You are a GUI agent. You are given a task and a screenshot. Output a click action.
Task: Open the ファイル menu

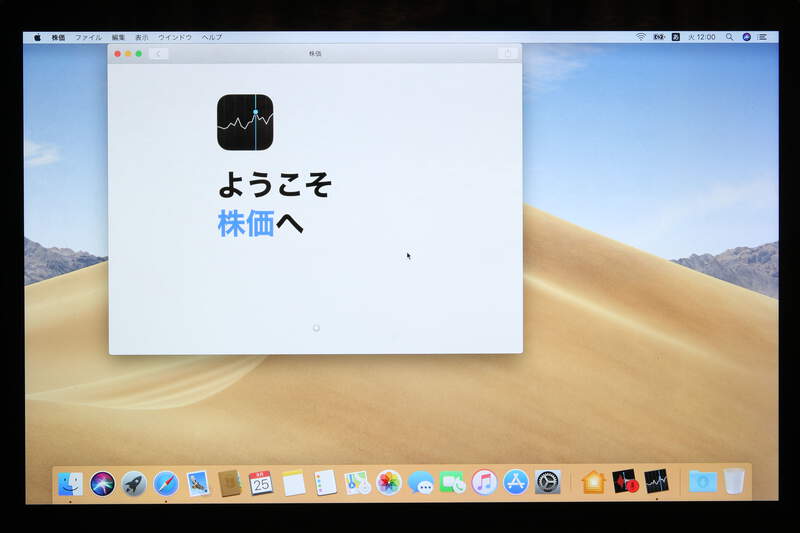tap(89, 37)
